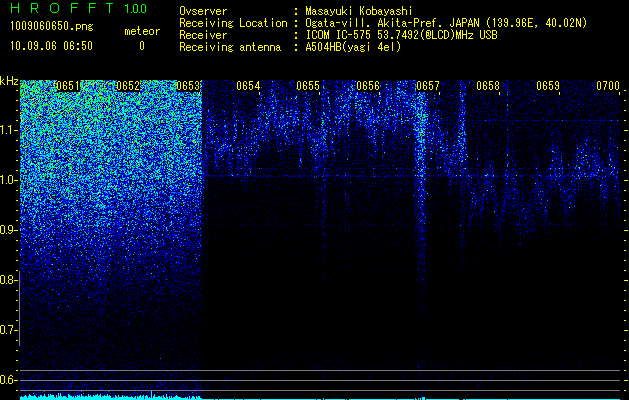Click the 0.8 kHz frequency axis label
629x400 pixels.
coord(9,280)
